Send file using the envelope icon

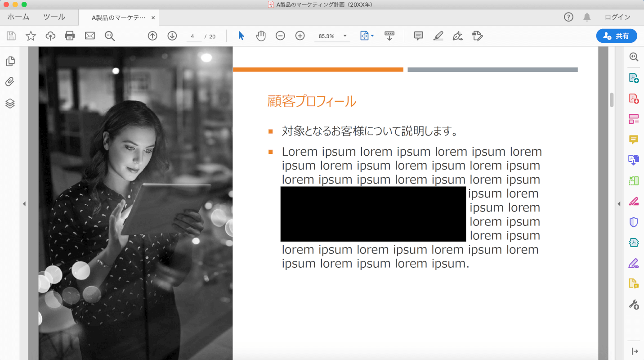coord(90,36)
